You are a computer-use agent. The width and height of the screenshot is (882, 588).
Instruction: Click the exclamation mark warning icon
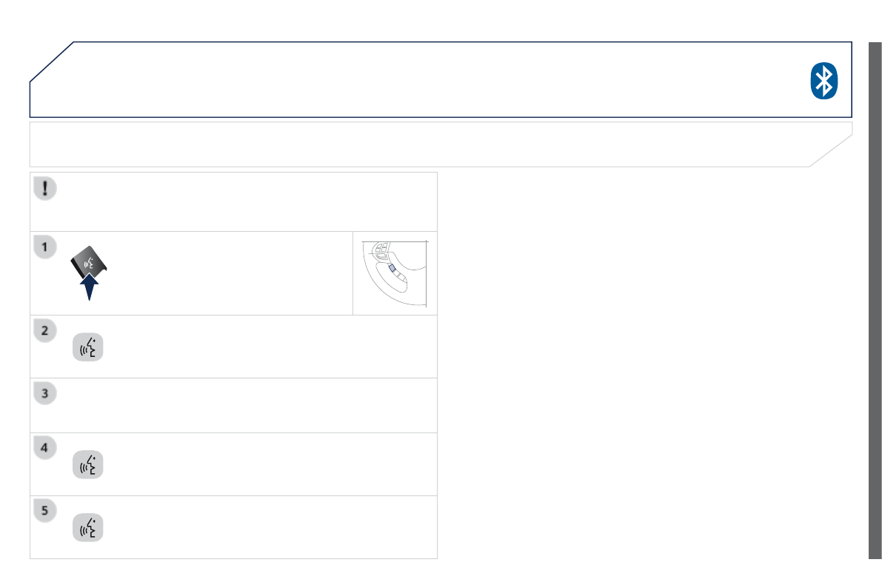click(x=45, y=188)
